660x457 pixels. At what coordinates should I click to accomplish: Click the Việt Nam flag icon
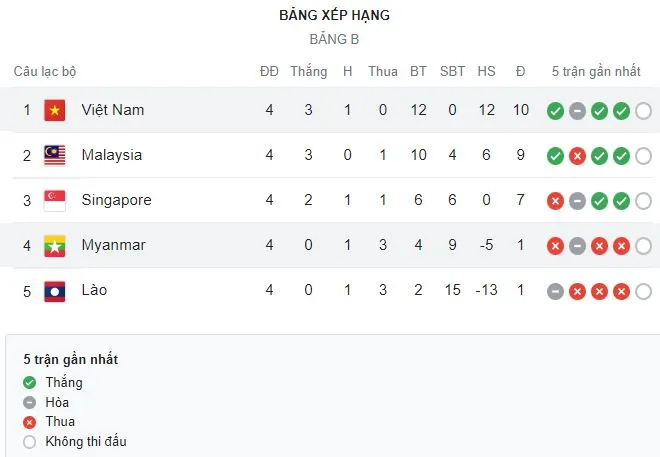(54, 110)
